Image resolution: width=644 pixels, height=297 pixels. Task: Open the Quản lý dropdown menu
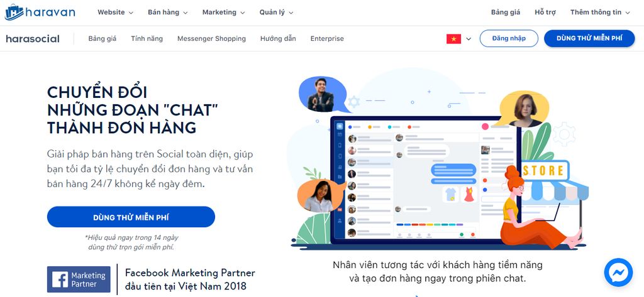276,13
